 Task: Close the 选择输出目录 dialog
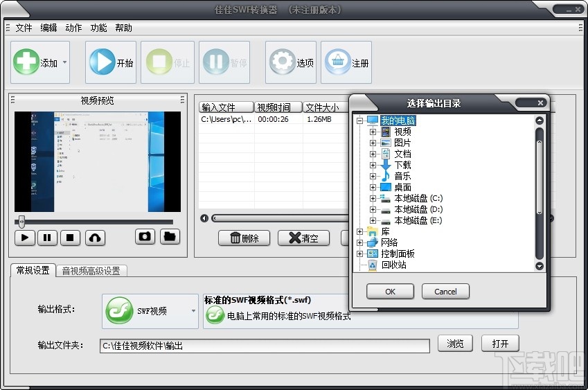point(540,103)
